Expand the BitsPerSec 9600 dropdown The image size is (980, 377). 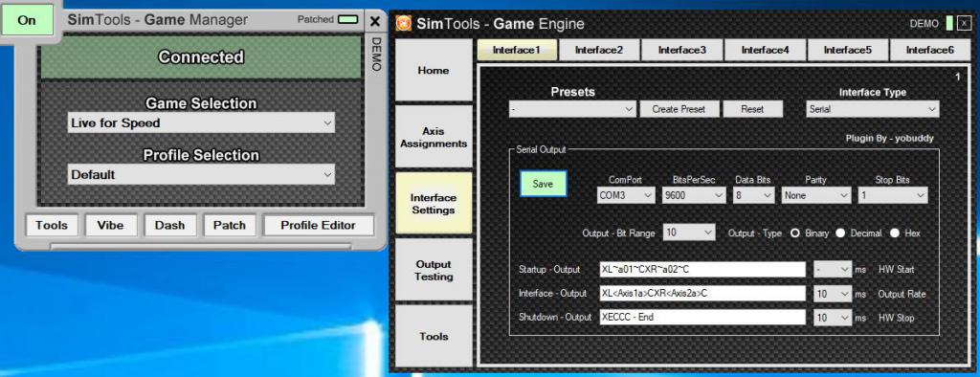tap(695, 196)
